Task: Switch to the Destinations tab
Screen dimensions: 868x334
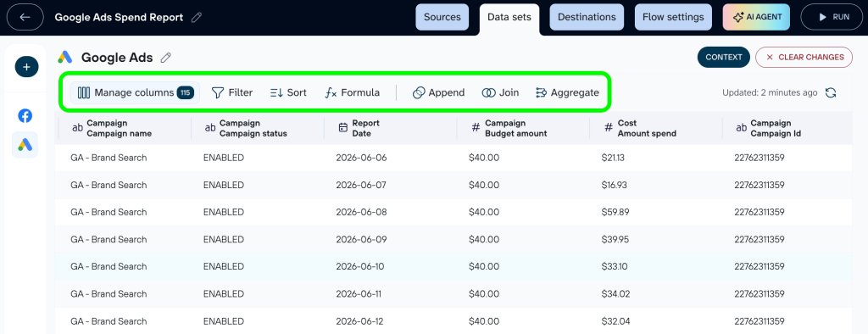Action: pyautogui.click(x=587, y=17)
